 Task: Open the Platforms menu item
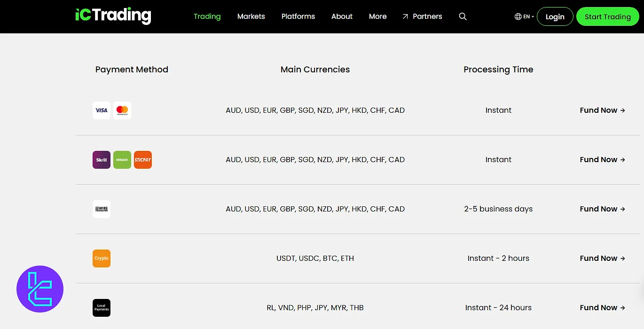point(298,16)
